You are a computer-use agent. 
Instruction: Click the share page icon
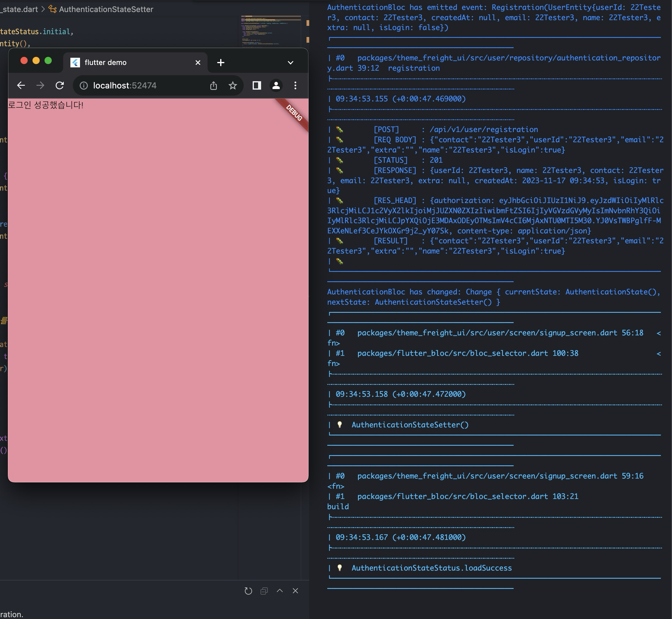coord(213,86)
